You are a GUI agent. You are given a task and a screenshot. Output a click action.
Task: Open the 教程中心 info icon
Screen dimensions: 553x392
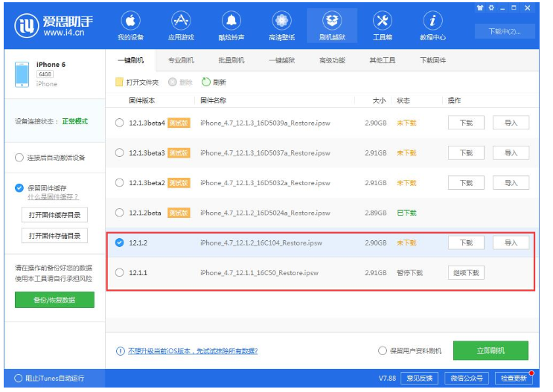432,22
